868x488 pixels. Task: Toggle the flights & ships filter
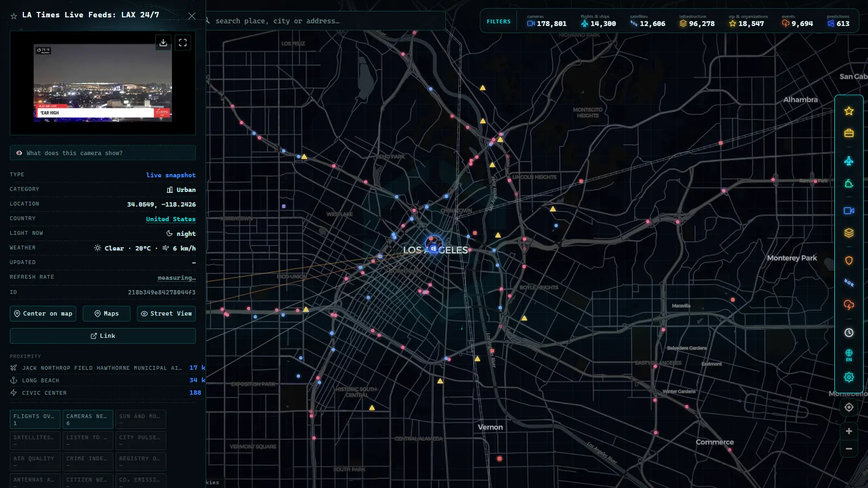(598, 21)
